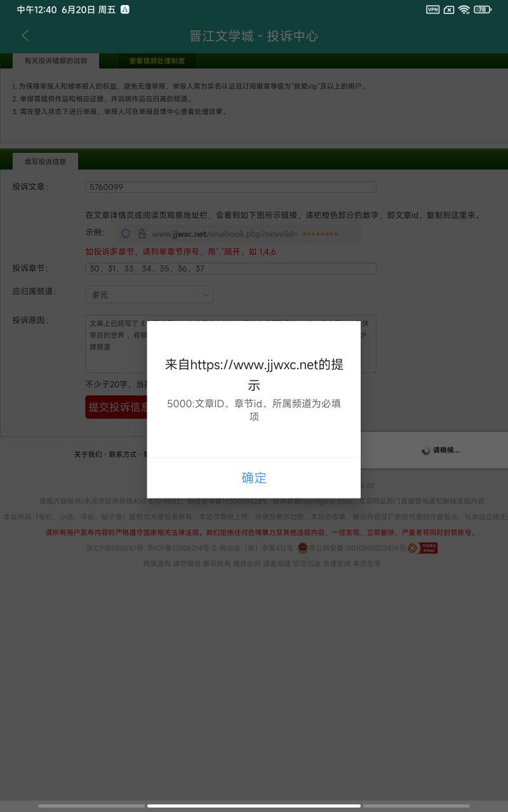Tap the 请稍候... loading text
508x812 pixels.
(446, 450)
